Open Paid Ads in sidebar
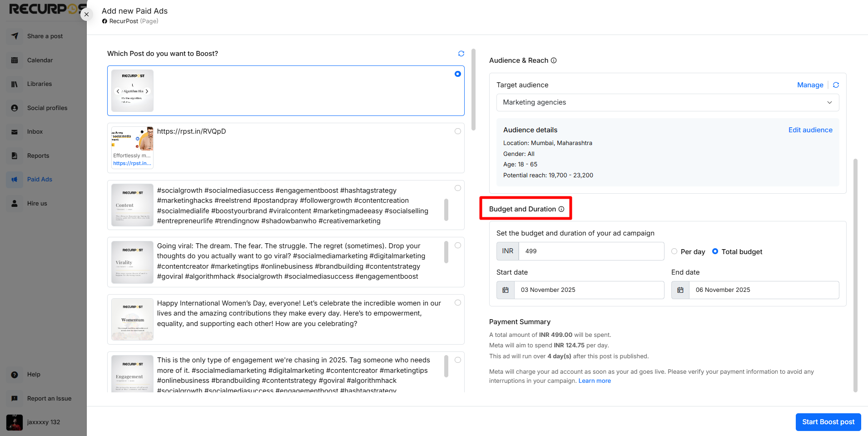 tap(40, 180)
